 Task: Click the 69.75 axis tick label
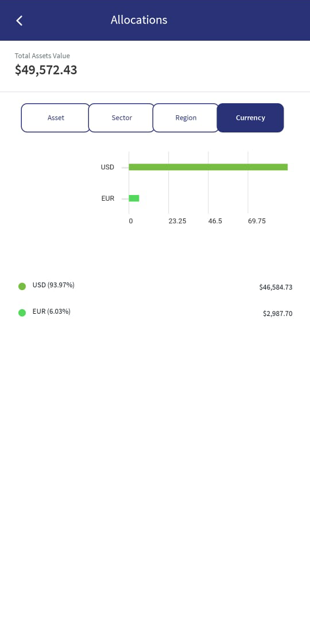(257, 221)
